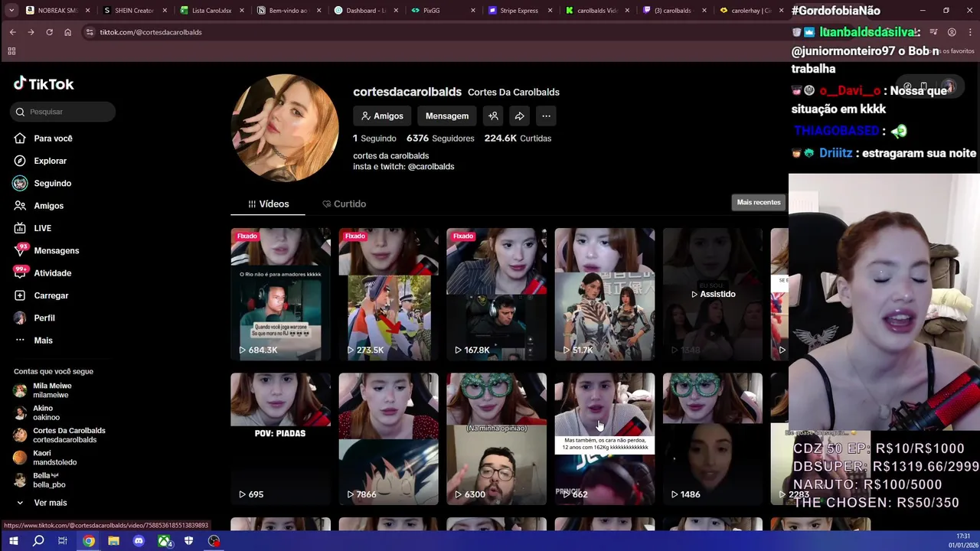Open the video with 6300 views
The width and height of the screenshot is (980, 551).
(x=497, y=439)
